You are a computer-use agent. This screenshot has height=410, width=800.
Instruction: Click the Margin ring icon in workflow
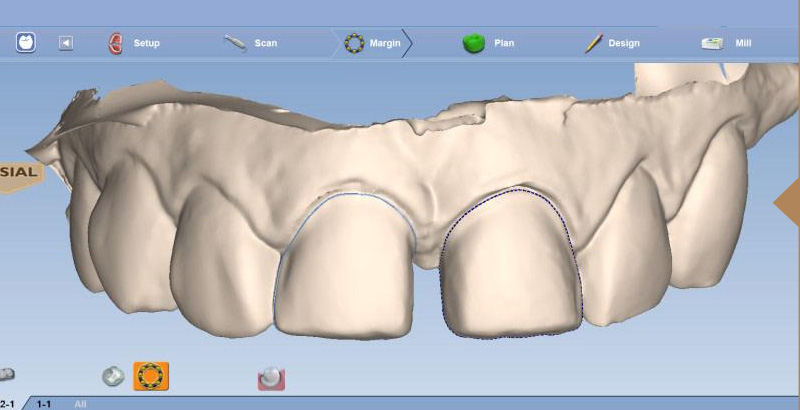(354, 43)
